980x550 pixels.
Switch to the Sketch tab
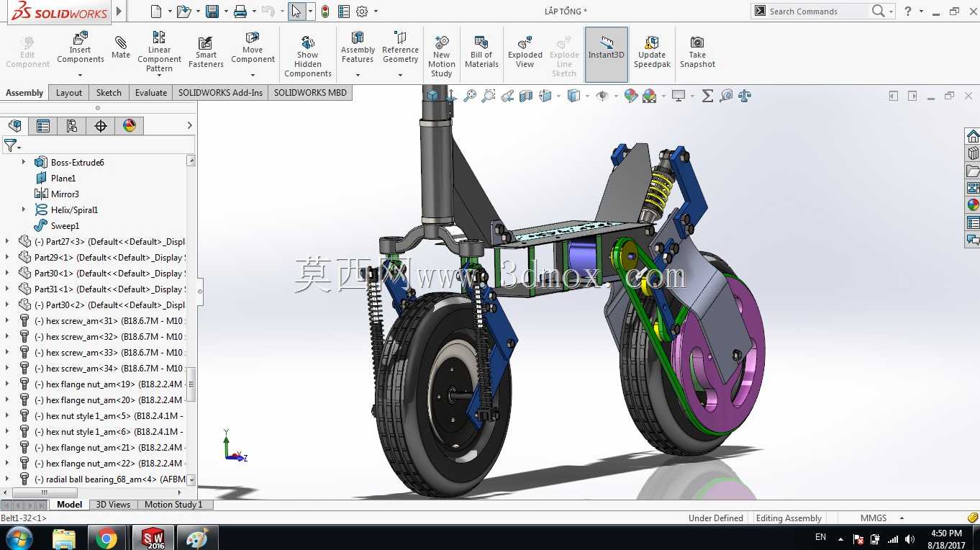109,93
